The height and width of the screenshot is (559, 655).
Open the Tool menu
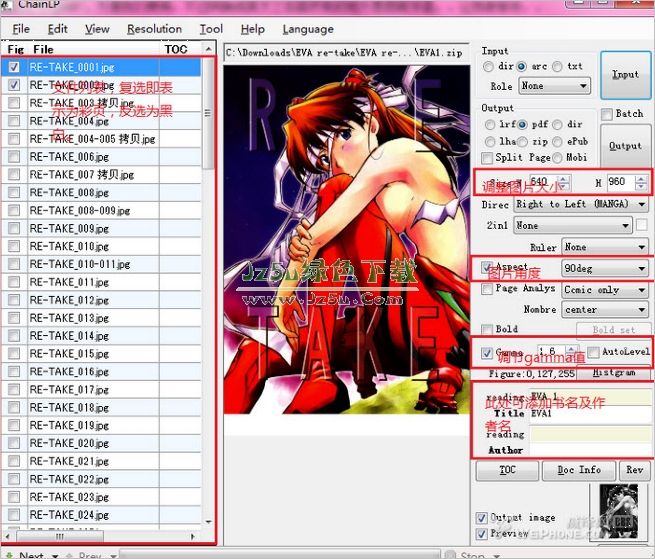(211, 29)
